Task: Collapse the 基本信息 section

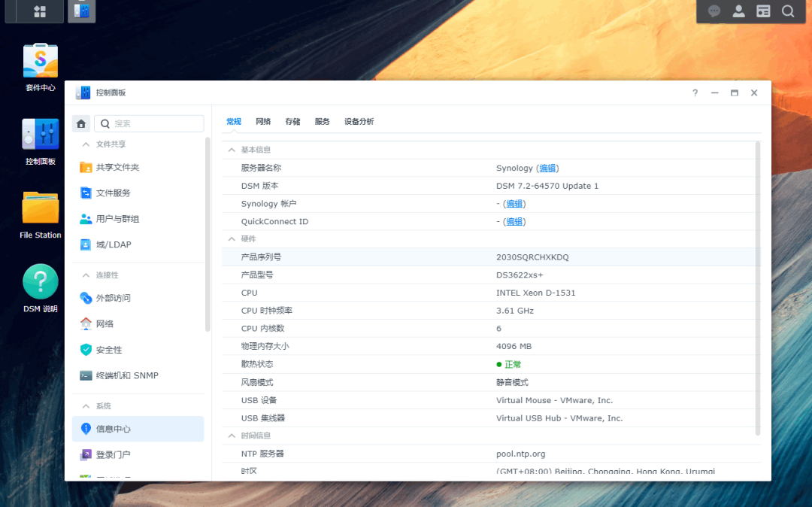Action: [x=232, y=150]
